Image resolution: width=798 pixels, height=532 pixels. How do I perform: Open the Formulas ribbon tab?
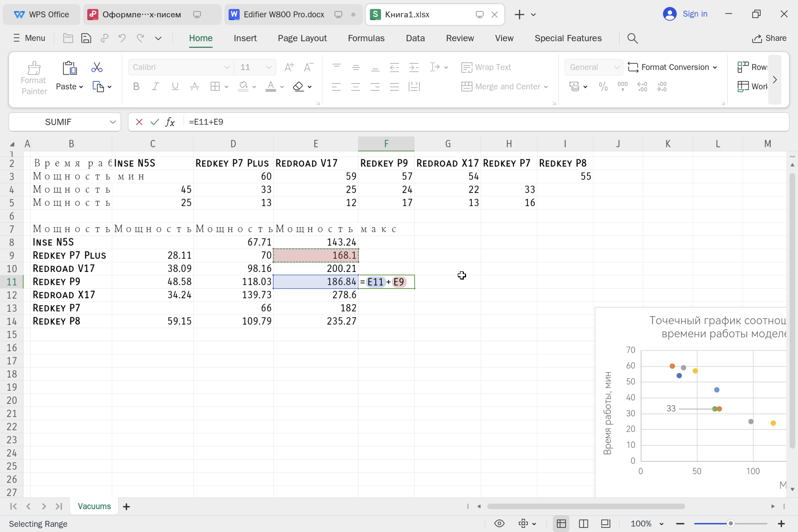click(x=366, y=38)
